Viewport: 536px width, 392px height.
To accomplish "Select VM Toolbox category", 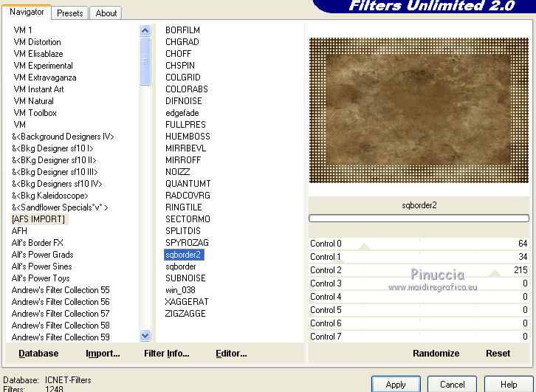I will coord(35,113).
